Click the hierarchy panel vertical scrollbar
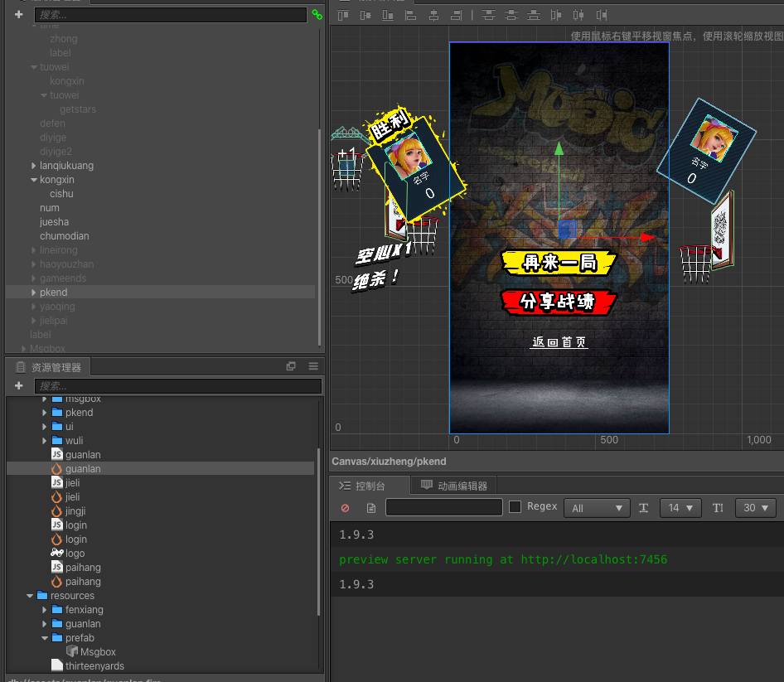 pyautogui.click(x=320, y=238)
